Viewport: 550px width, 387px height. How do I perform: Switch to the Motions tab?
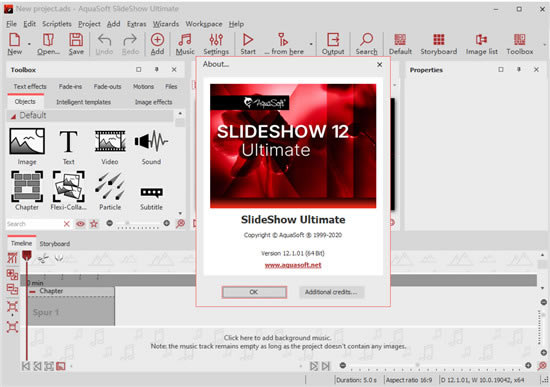coord(143,86)
